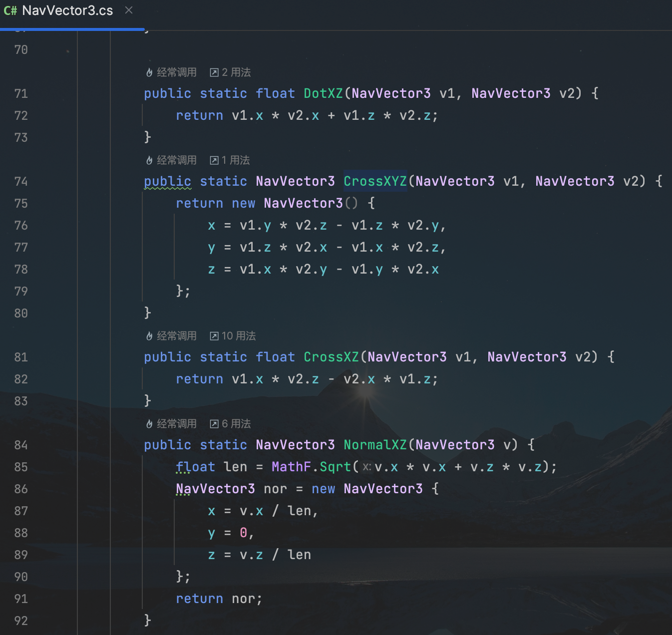Click the usages arrow icon next to '2 用法'
672x635 pixels.
coord(214,73)
